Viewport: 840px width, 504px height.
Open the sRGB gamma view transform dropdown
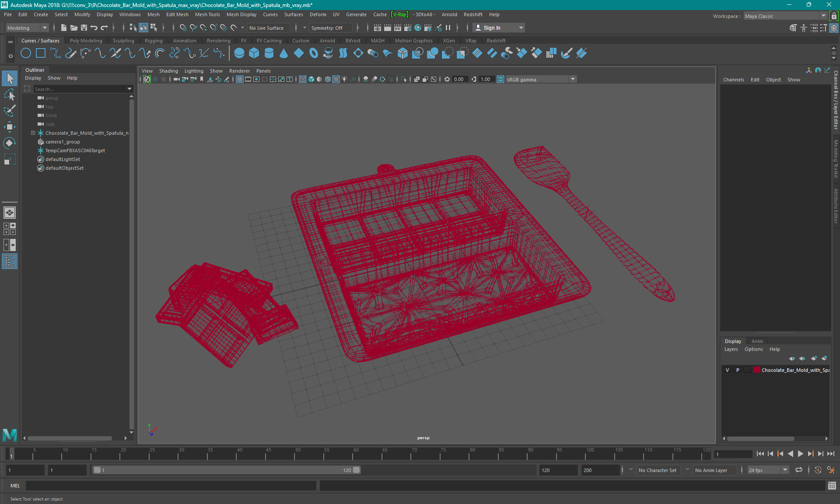click(541, 79)
